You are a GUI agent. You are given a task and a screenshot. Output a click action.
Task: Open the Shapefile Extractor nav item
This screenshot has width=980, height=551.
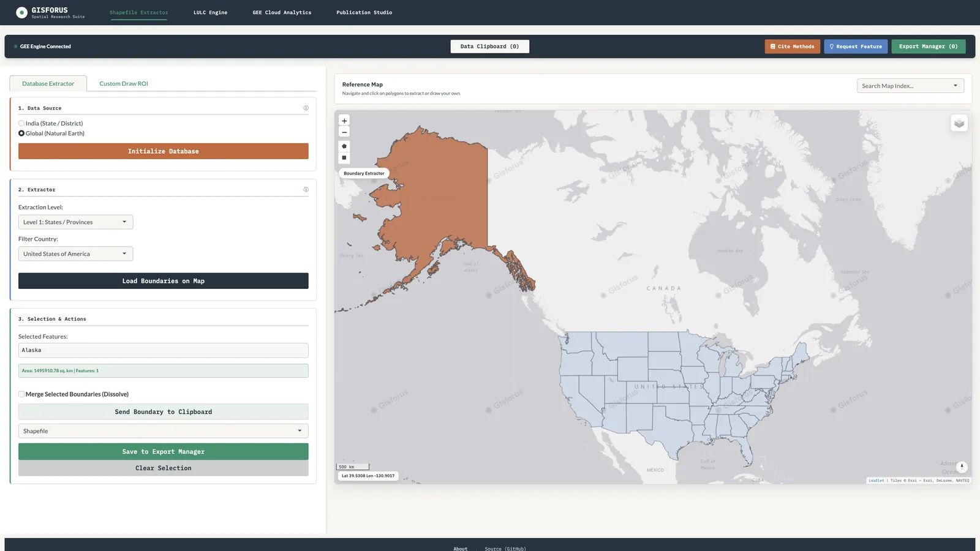pos(139,12)
